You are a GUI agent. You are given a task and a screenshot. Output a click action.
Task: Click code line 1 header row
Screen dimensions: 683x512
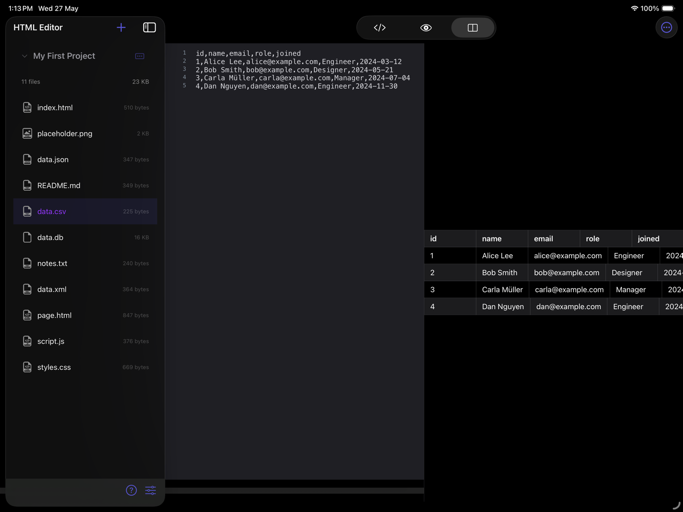click(248, 53)
